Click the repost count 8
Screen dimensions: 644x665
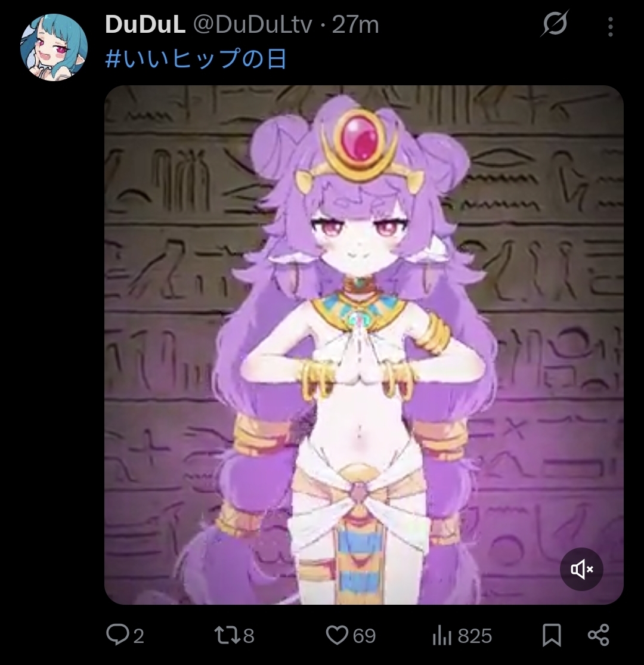249,636
